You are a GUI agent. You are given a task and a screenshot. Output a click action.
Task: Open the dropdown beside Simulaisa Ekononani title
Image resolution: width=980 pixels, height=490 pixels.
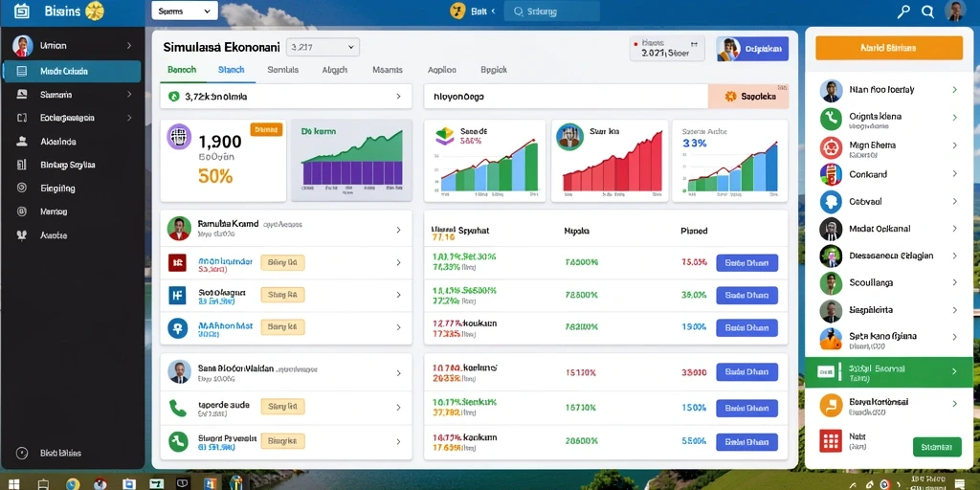click(323, 47)
